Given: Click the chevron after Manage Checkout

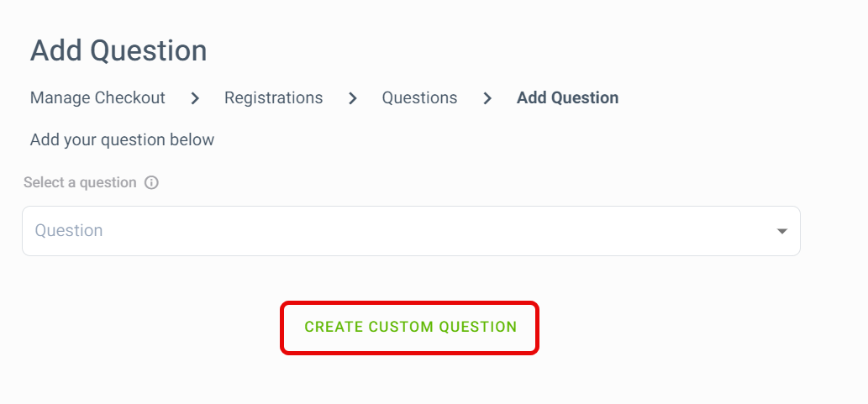Looking at the screenshot, I should click(x=195, y=98).
